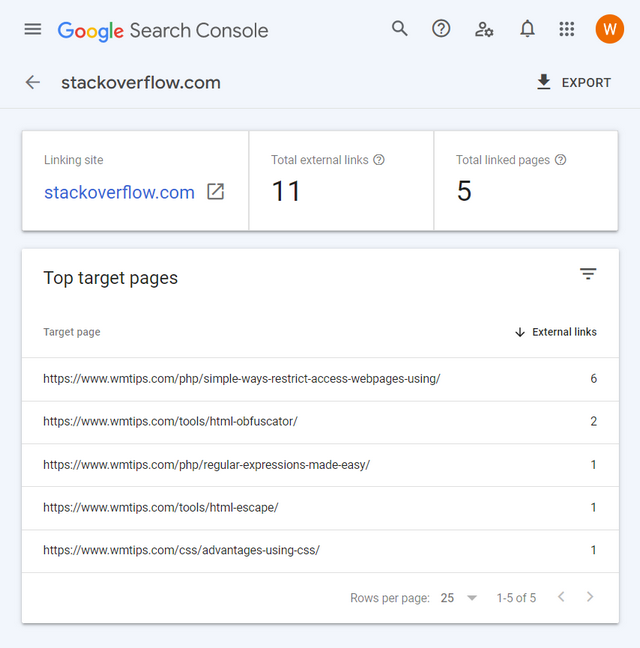
Task: Click help icon next to Total external links
Action: click(379, 160)
